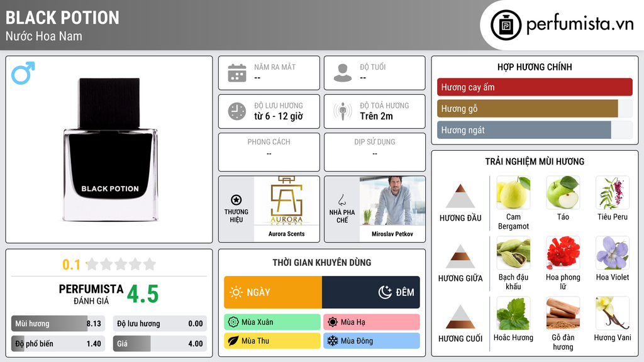Select the Hoắc Hương note image
The width and height of the screenshot is (644, 362).
pyautogui.click(x=513, y=313)
